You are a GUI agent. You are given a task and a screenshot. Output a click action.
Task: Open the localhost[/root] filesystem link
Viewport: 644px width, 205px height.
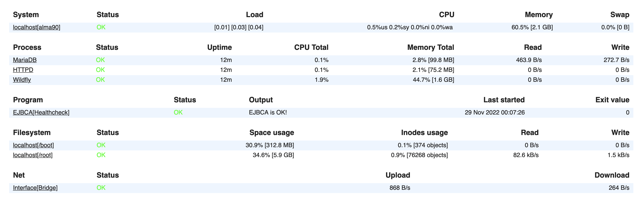(33, 155)
